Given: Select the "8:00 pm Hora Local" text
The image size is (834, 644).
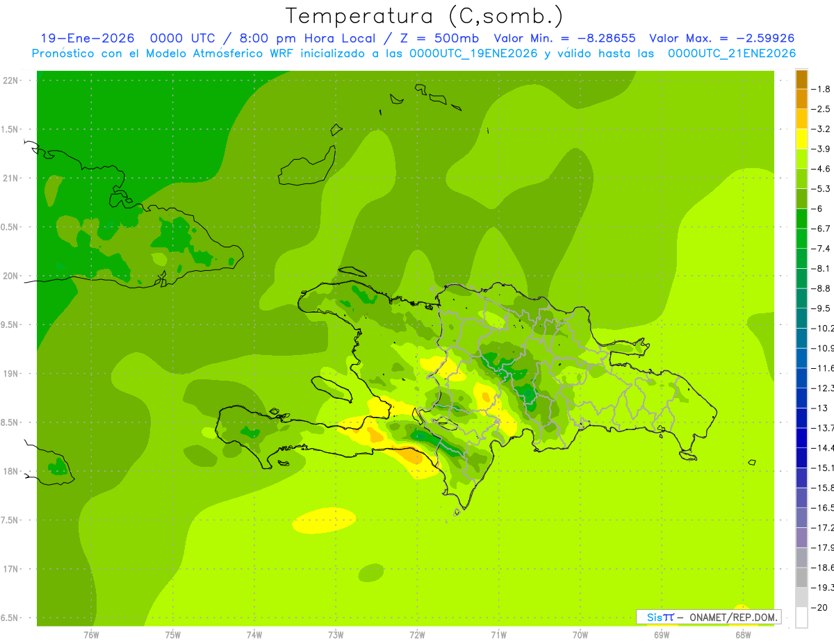Looking at the screenshot, I should pyautogui.click(x=307, y=38).
